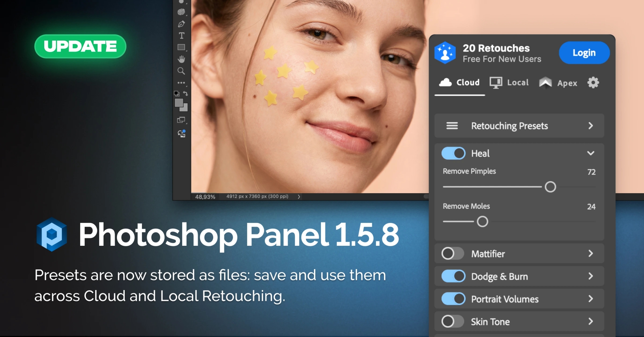Click the 48,93% zoom level field
This screenshot has height=337, width=644.
(205, 197)
